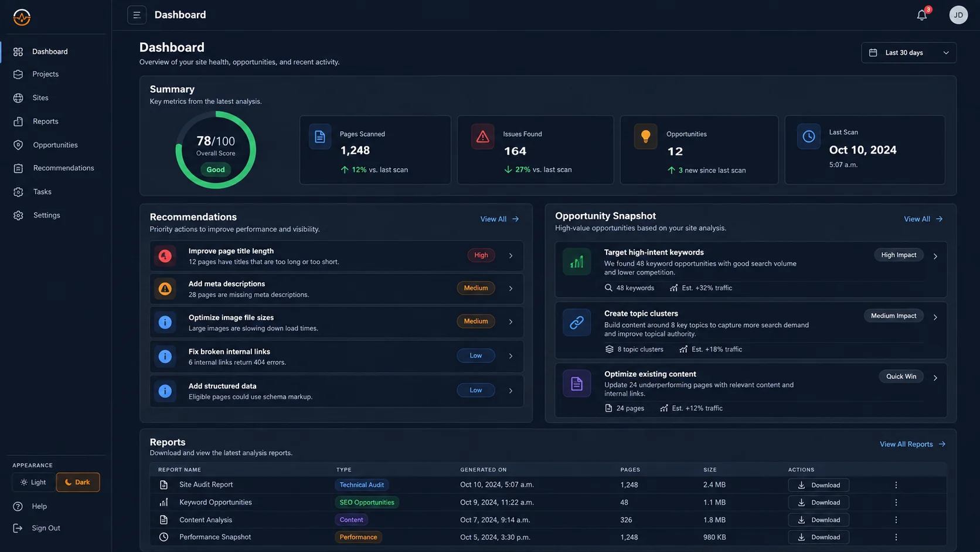Click the Issues Found warning icon
Viewport: 980px width, 552px height.
click(x=482, y=137)
